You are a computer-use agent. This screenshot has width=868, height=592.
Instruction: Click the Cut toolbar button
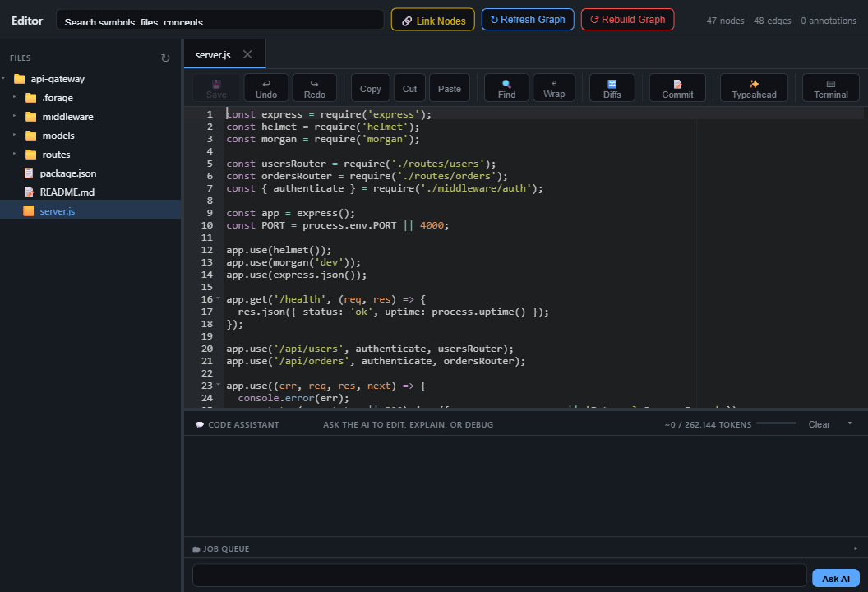409,88
